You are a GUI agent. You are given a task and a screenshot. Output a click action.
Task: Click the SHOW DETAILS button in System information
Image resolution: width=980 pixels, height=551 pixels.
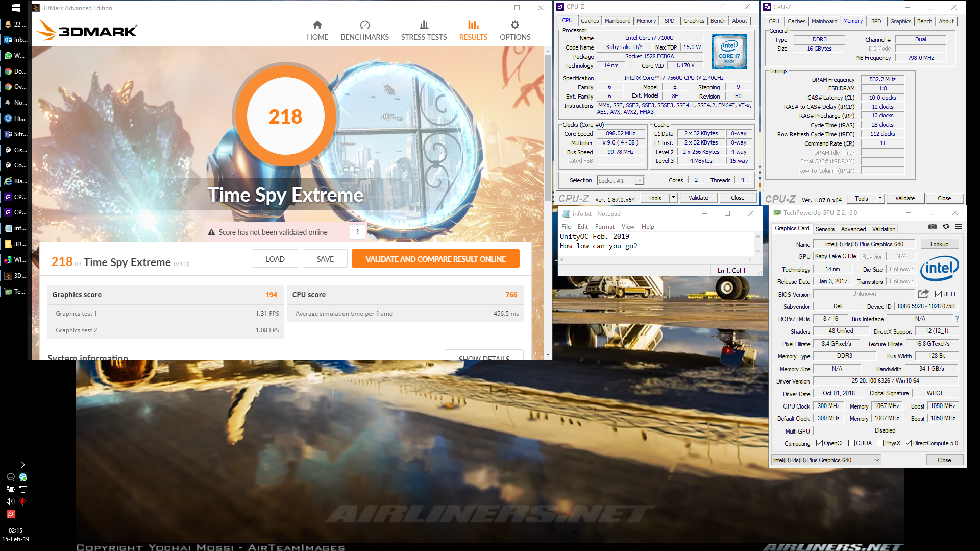pyautogui.click(x=484, y=355)
